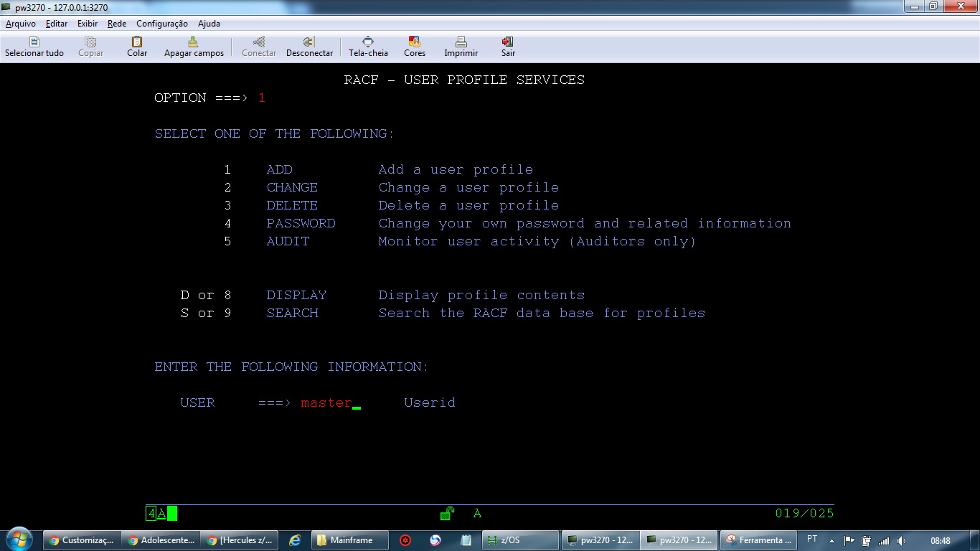Open the Ferramenta... taskbar item
Viewport: 980px width, 551px height.
(758, 540)
